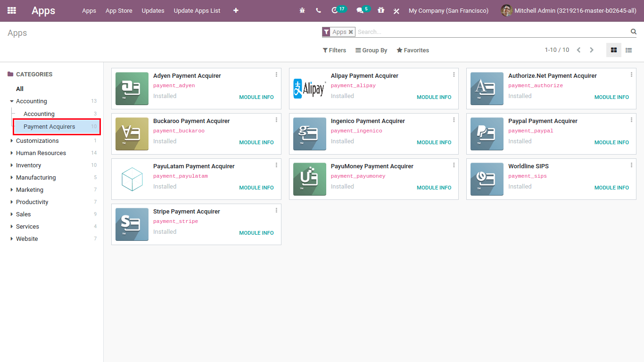Open Module Info for Worldline SIPS

pyautogui.click(x=611, y=188)
